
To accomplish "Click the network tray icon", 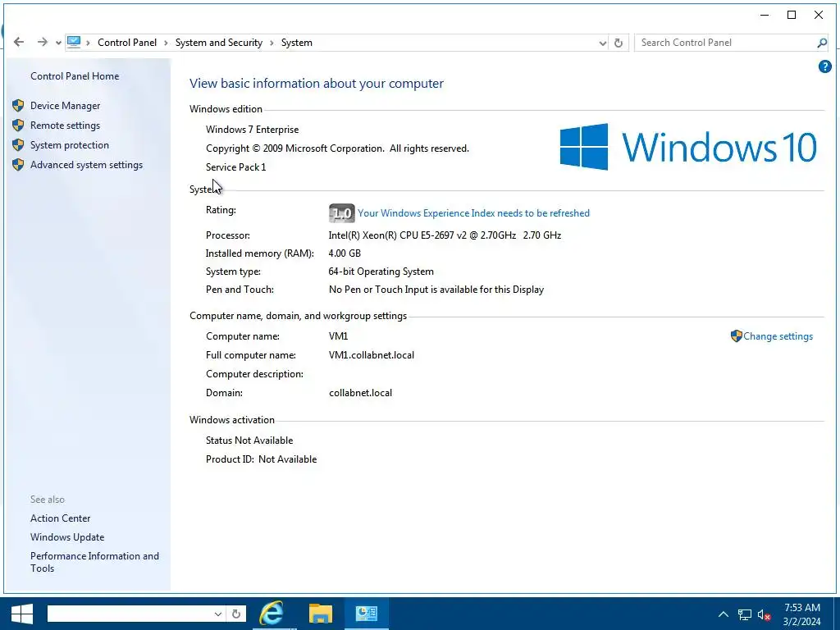I will pos(744,614).
